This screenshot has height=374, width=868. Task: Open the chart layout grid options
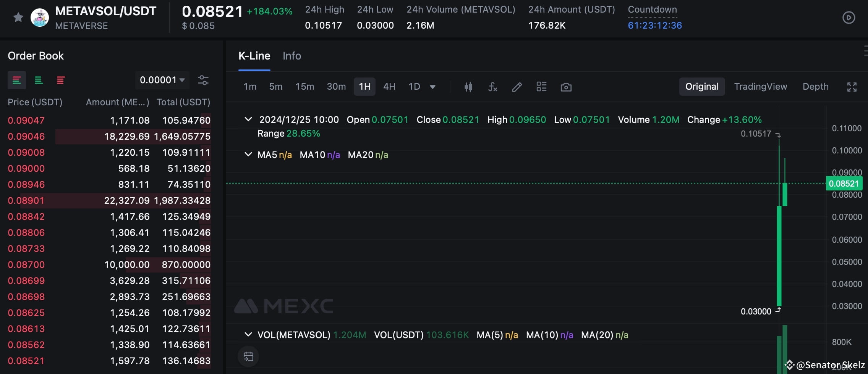[541, 87]
